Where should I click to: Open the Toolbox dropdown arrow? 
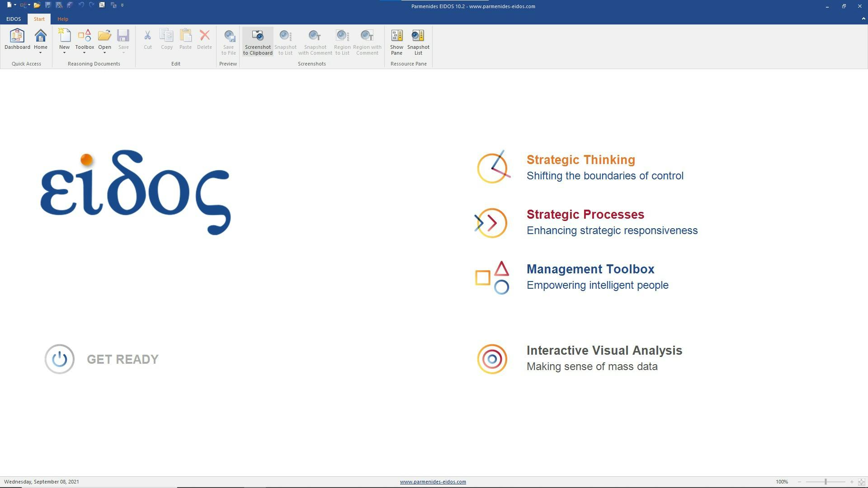coord(85,53)
